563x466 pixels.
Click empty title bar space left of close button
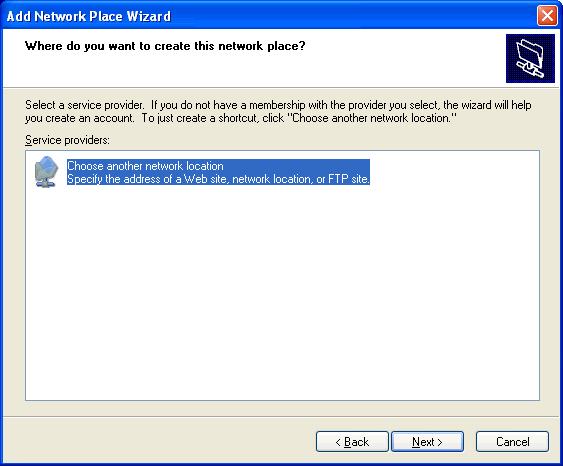click(352, 16)
